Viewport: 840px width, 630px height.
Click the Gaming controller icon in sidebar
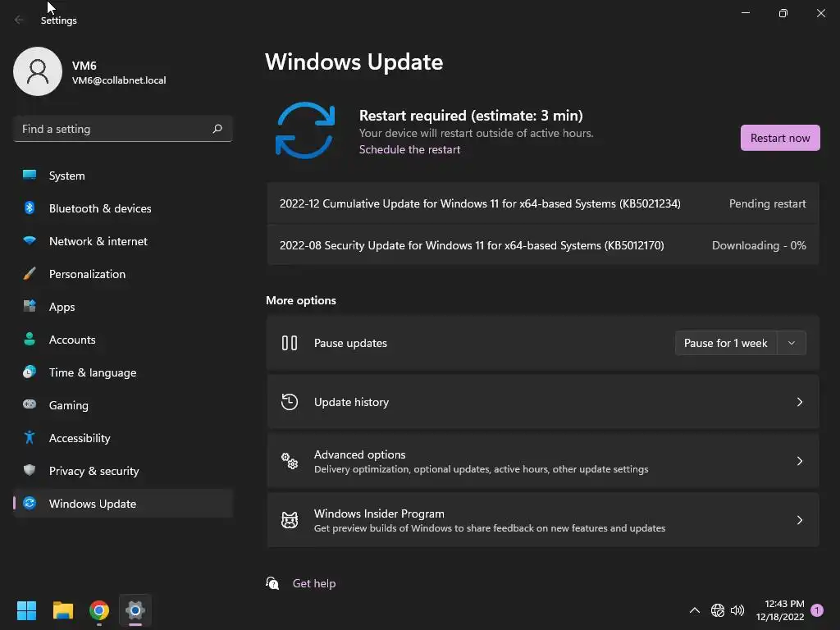pyautogui.click(x=30, y=405)
